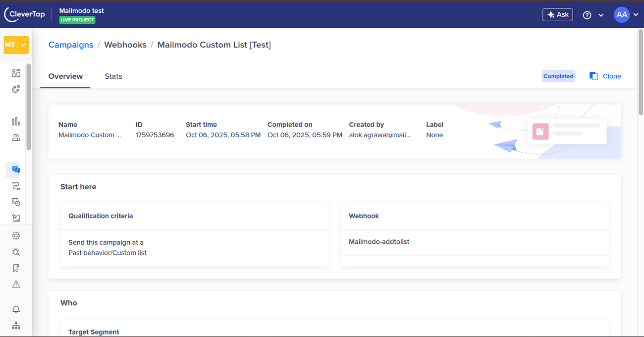Viewport: 644px width, 337px height.
Task: Click the Ask AI button
Action: point(557,15)
